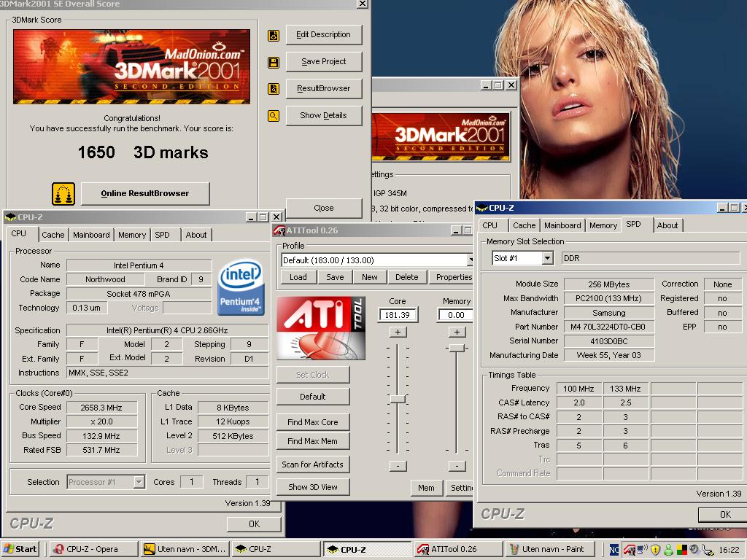Increase Core clock with plus button
The image size is (747, 560).
pos(398,332)
